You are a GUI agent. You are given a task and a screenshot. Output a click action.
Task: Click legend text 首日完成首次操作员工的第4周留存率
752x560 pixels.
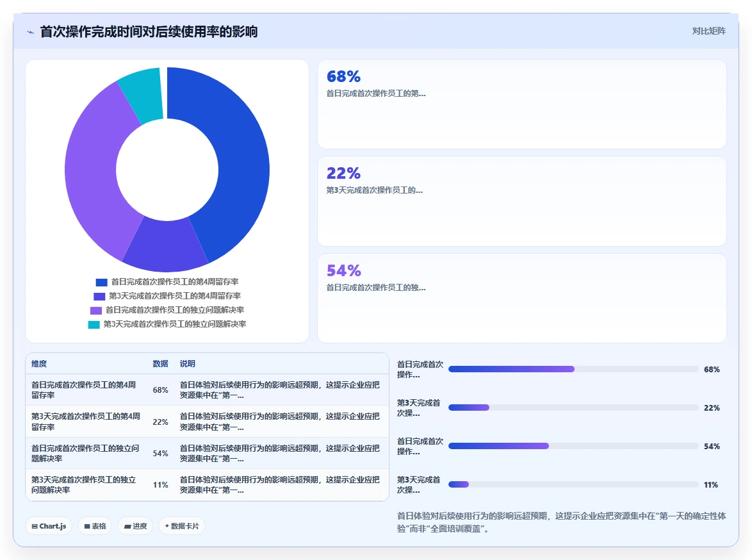(175, 282)
